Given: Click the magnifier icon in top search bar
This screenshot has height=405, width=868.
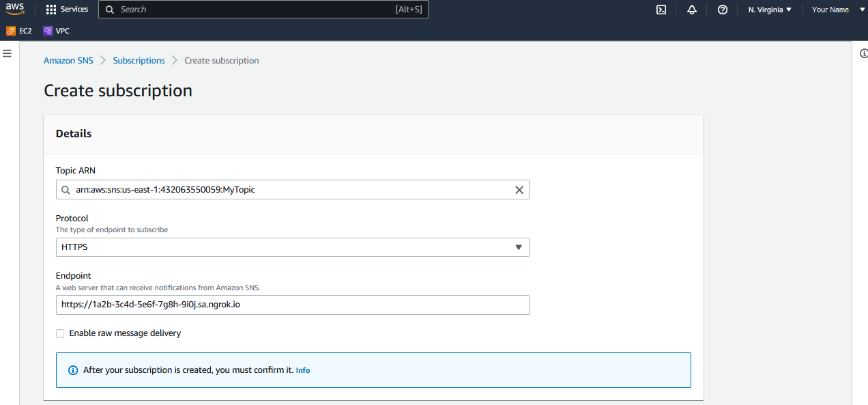Looking at the screenshot, I should coord(109,10).
